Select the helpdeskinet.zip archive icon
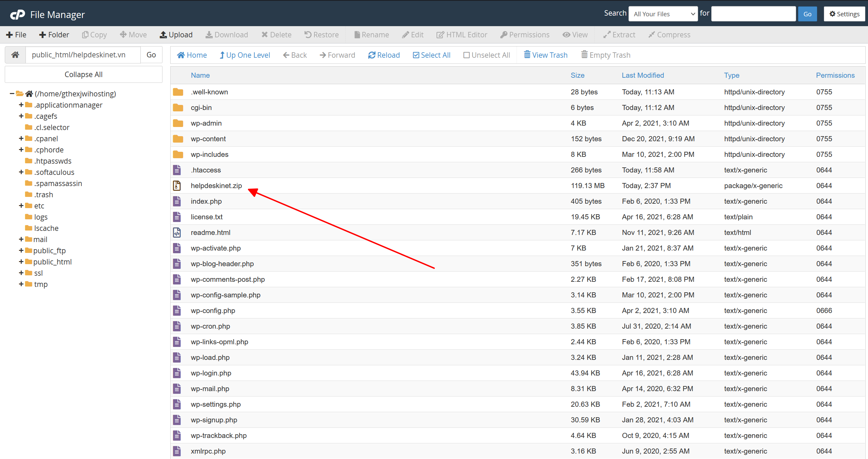Image resolution: width=868 pixels, height=459 pixels. (177, 186)
